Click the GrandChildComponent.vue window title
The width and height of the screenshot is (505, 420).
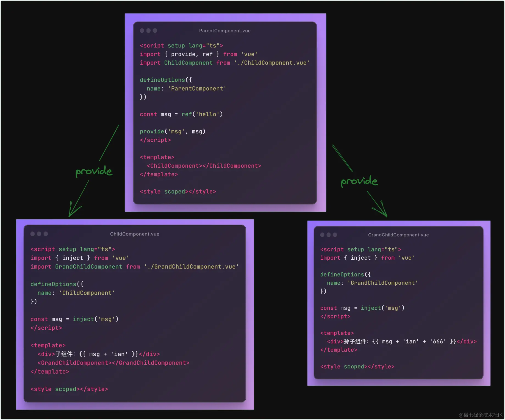click(398, 235)
